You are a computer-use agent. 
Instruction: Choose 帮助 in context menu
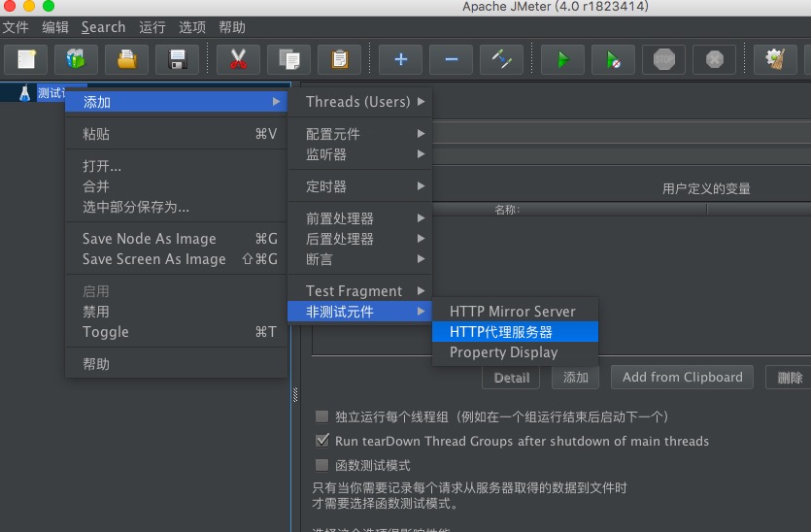[x=177, y=364]
